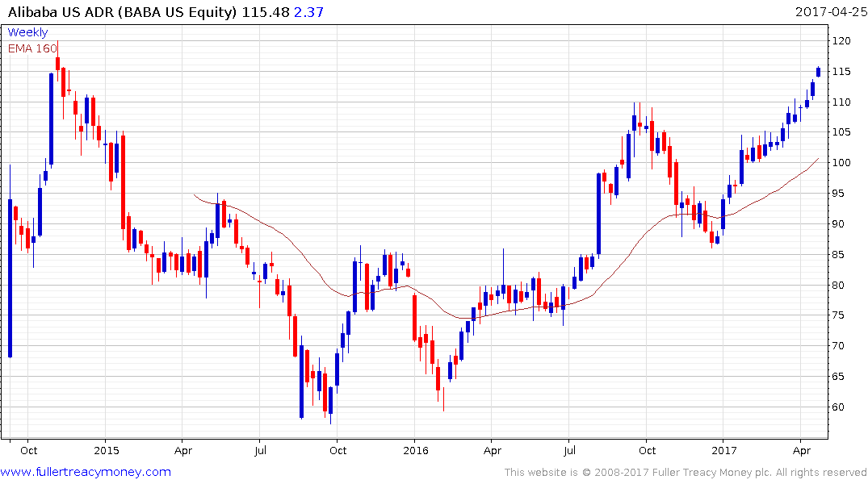The width and height of the screenshot is (868, 484).
Task: Click the 'EMA 160' indicator label
Action: (x=32, y=48)
